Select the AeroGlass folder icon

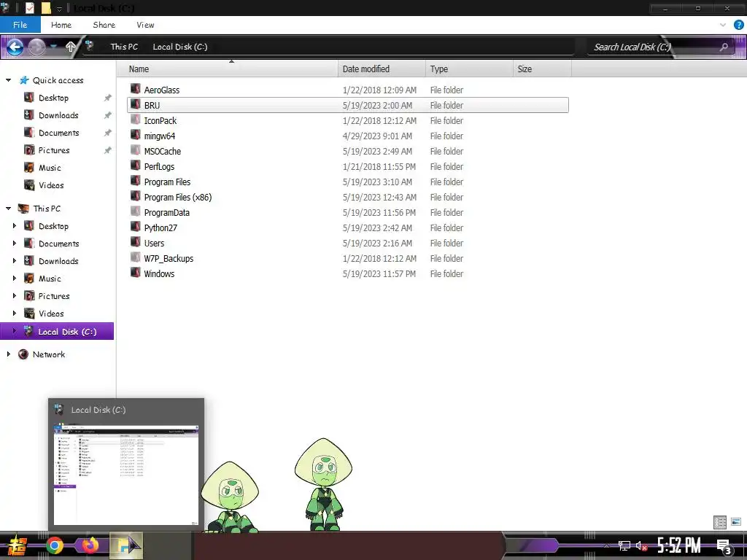(135, 89)
